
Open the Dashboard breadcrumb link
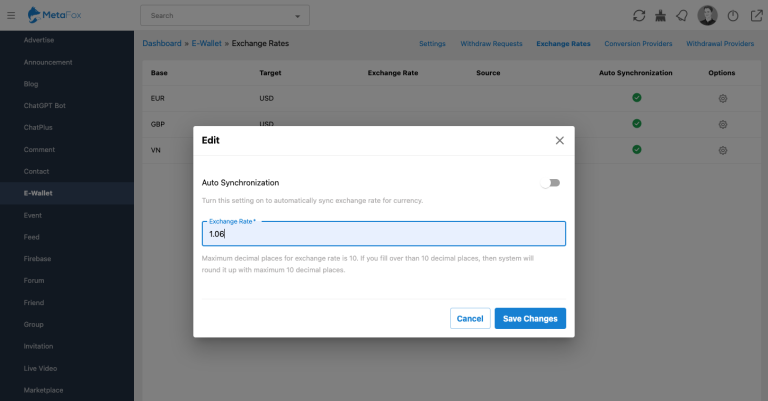[x=162, y=43]
